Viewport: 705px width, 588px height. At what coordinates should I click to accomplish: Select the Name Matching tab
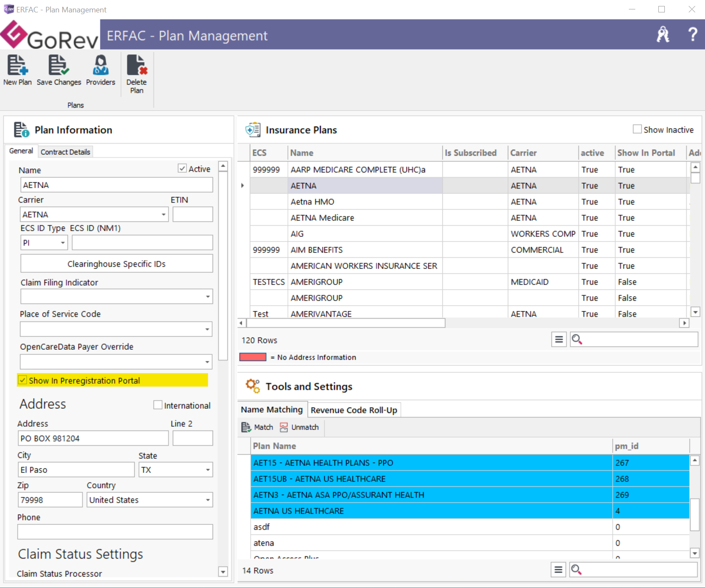[272, 409]
